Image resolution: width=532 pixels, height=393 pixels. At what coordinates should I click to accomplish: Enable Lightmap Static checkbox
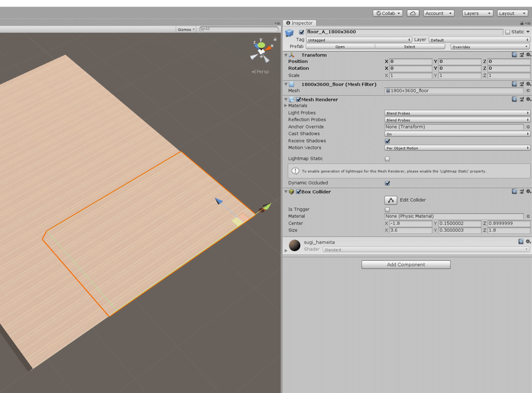tap(387, 159)
